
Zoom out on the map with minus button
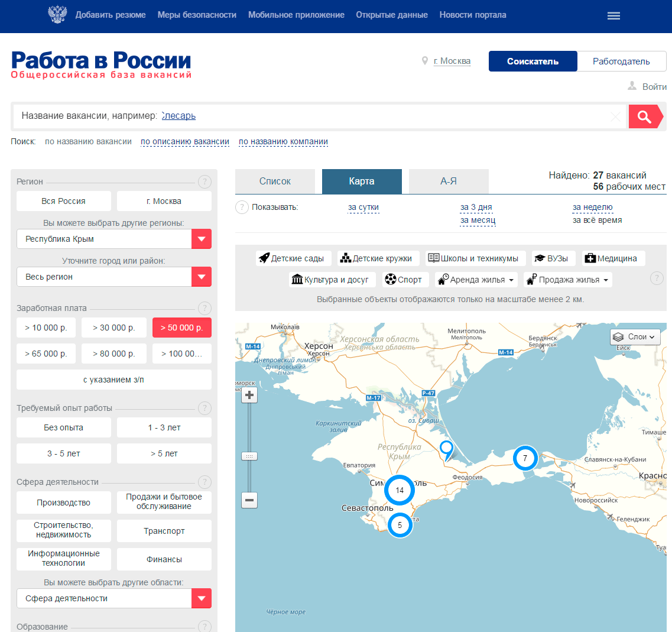249,500
